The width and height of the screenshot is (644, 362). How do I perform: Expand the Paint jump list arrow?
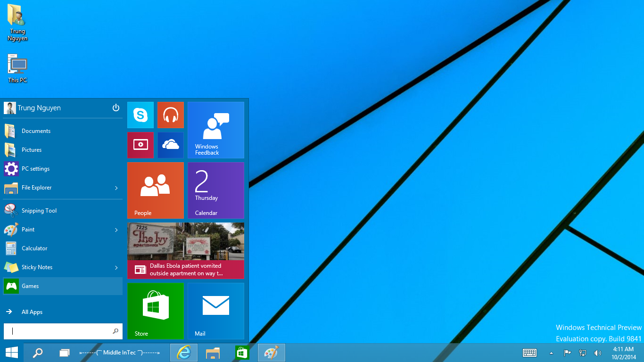(x=116, y=230)
